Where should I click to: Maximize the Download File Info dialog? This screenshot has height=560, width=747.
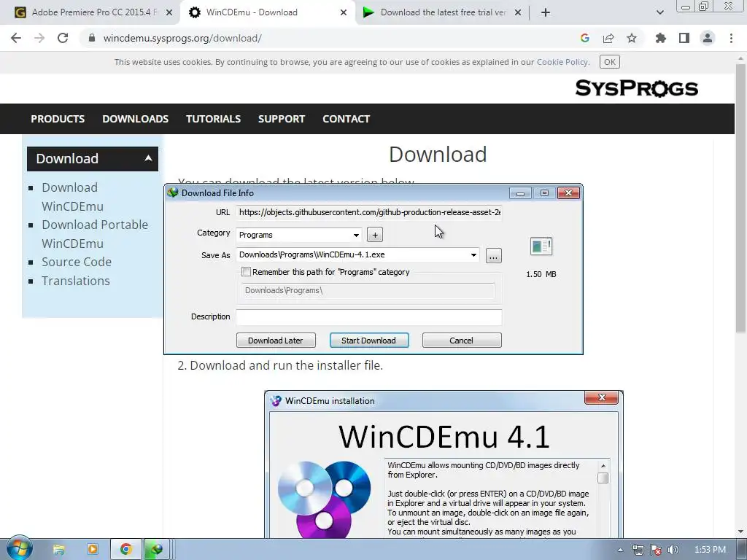pyautogui.click(x=544, y=192)
